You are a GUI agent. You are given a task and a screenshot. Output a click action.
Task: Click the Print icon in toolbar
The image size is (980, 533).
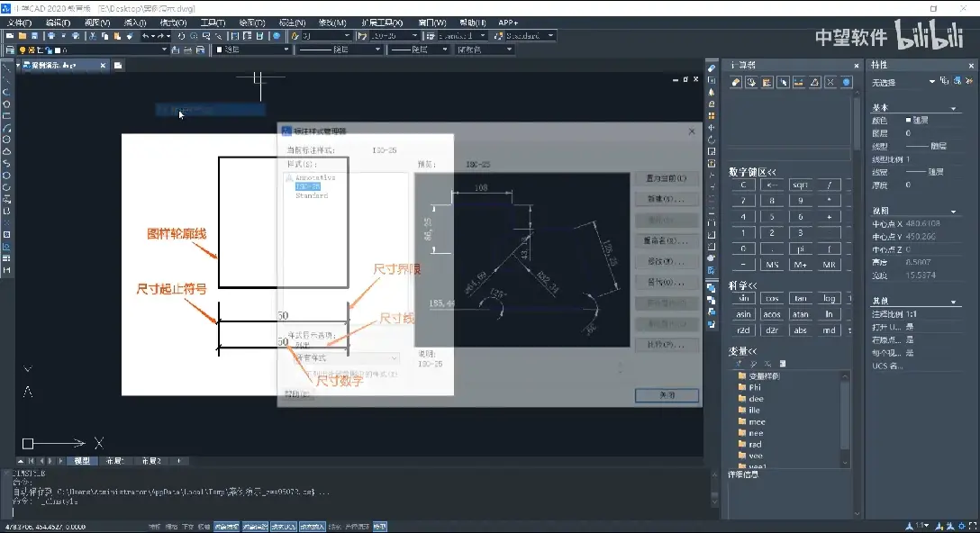coord(51,36)
